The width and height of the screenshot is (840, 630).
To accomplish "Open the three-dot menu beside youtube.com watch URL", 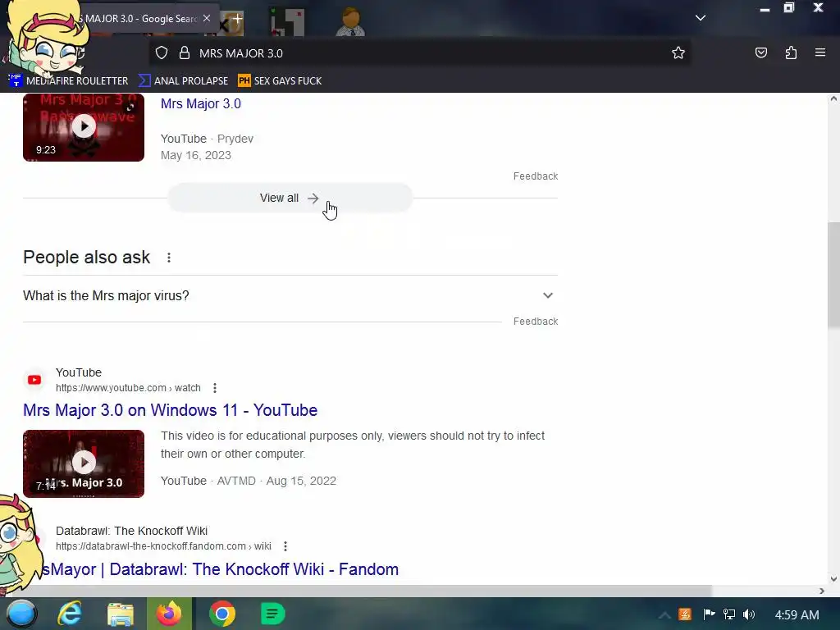I will pyautogui.click(x=215, y=388).
